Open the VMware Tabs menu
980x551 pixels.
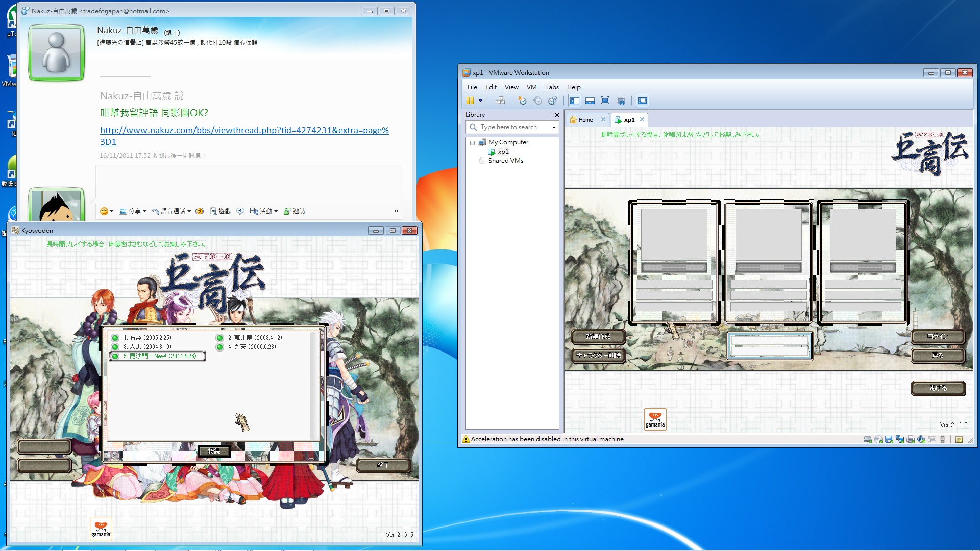[x=552, y=87]
